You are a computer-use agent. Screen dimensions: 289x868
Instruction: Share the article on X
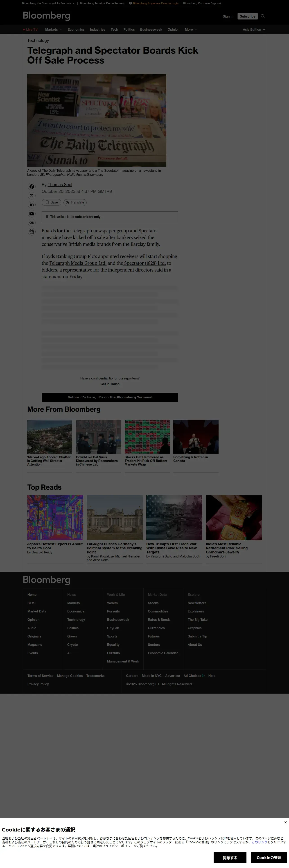[x=32, y=196]
